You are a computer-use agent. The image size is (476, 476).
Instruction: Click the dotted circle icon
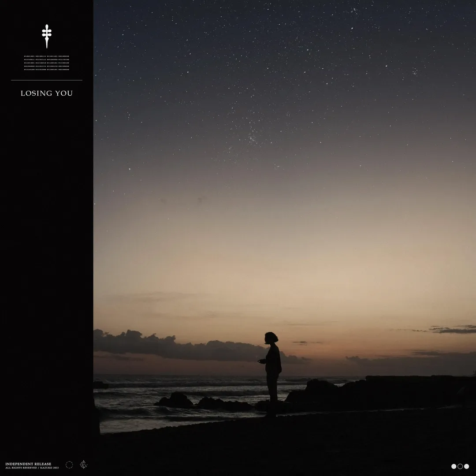69,465
